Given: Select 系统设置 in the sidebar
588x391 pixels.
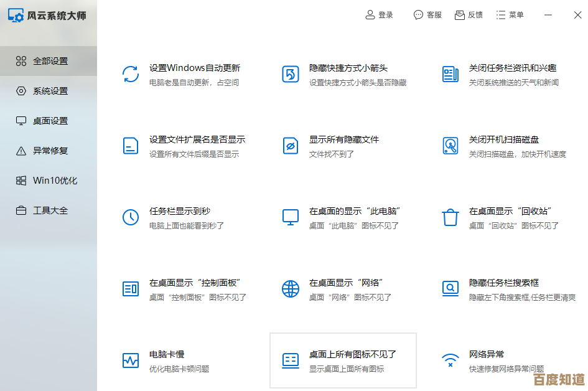Looking at the screenshot, I should [50, 91].
